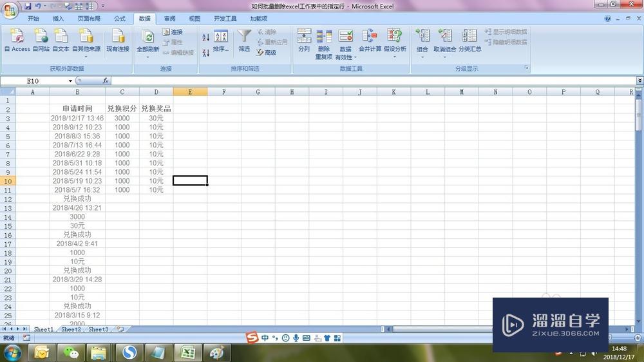Open the Add-ins (加载项) tab
Image resolution: width=644 pixels, height=362 pixels.
[x=259, y=19]
